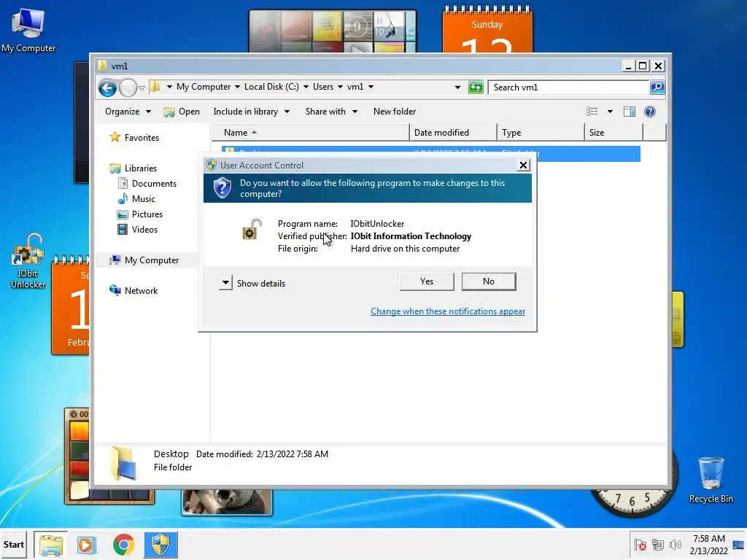Expand the vm1 breadcrumb arrow
Image resolution: width=747 pixels, height=560 pixels.
[x=371, y=87]
